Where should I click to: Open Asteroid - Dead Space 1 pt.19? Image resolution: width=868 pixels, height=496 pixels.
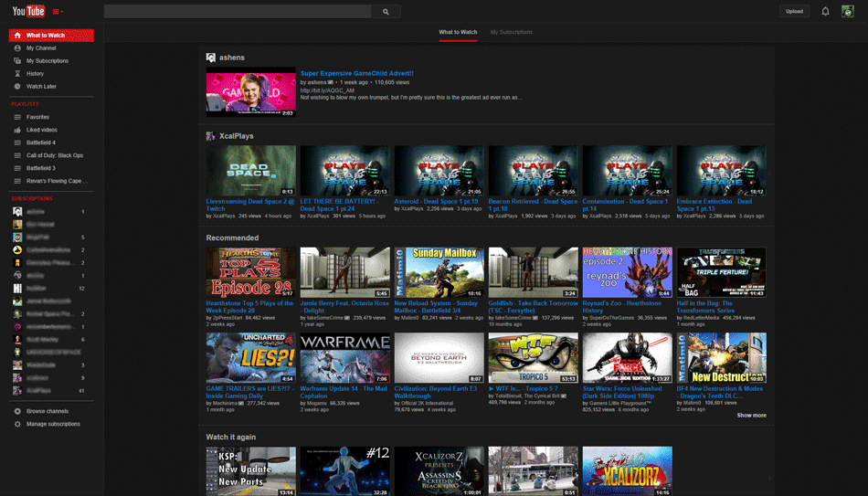click(x=436, y=202)
